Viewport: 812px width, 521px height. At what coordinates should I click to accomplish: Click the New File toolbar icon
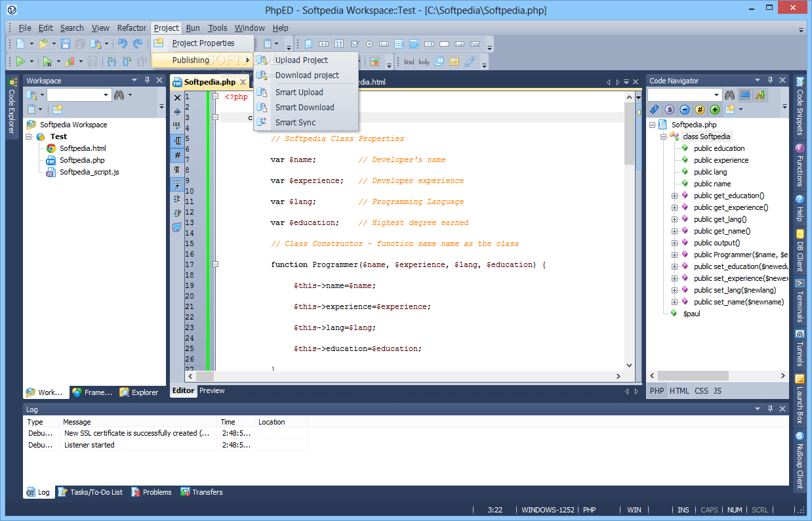point(20,44)
